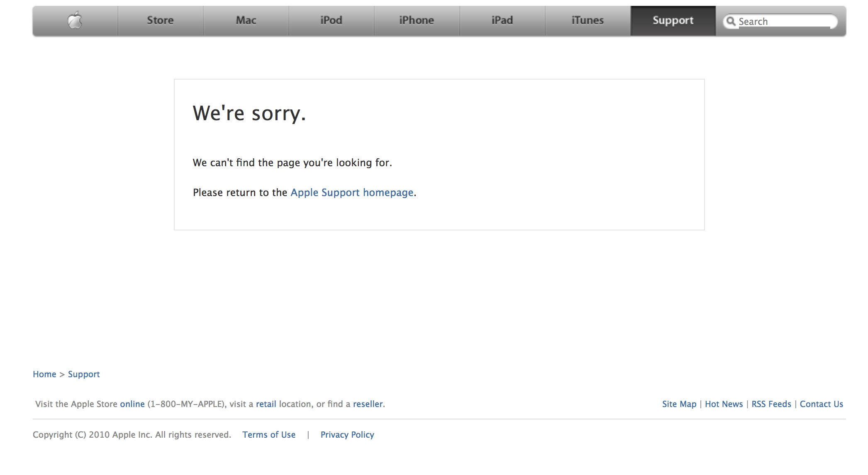Open the Terms of Use link

click(x=269, y=435)
